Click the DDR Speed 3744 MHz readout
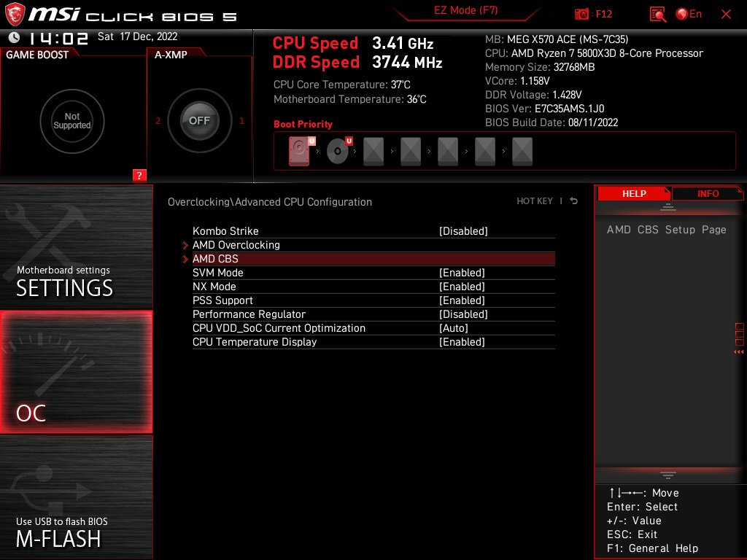Image resolution: width=747 pixels, height=560 pixels. pos(357,62)
